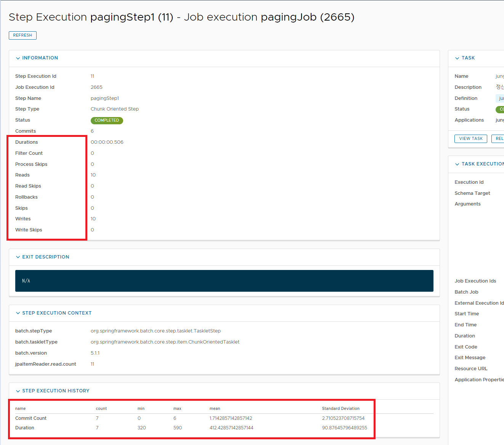
Task: Click the Duration history row name
Action: tap(25, 428)
